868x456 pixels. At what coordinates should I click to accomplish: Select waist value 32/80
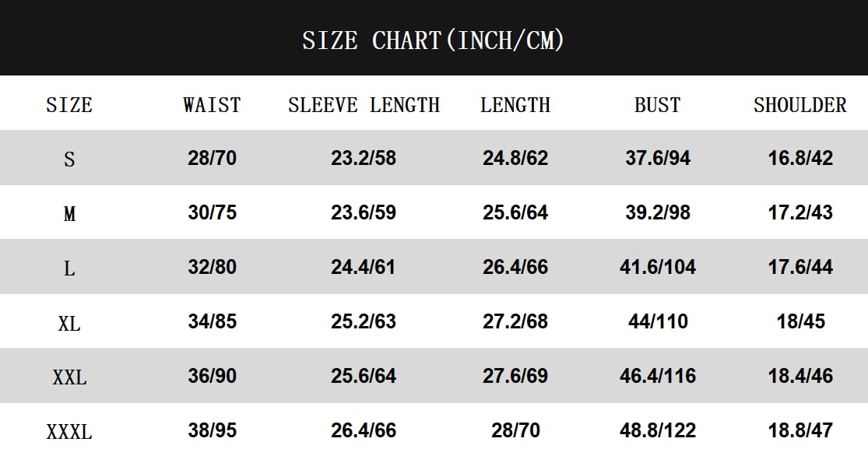(x=212, y=267)
